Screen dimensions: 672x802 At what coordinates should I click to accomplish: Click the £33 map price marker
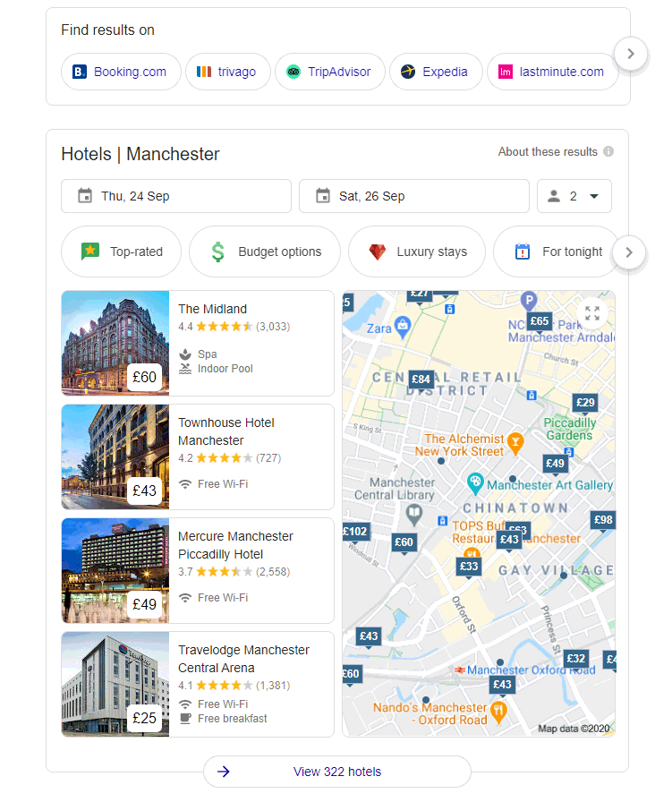469,567
